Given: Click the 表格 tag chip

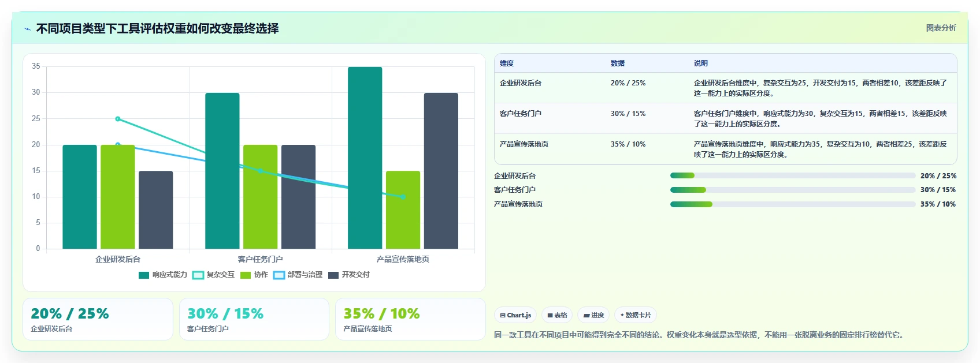Looking at the screenshot, I should 557,315.
